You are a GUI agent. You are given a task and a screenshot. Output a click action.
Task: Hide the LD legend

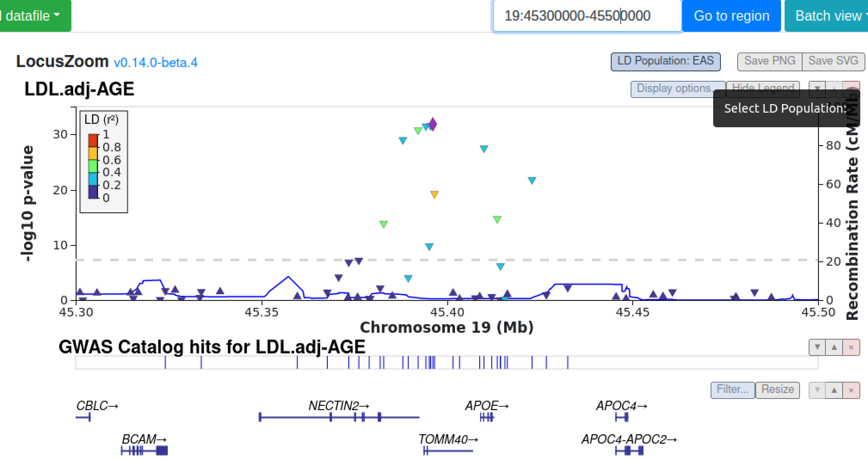(x=763, y=88)
